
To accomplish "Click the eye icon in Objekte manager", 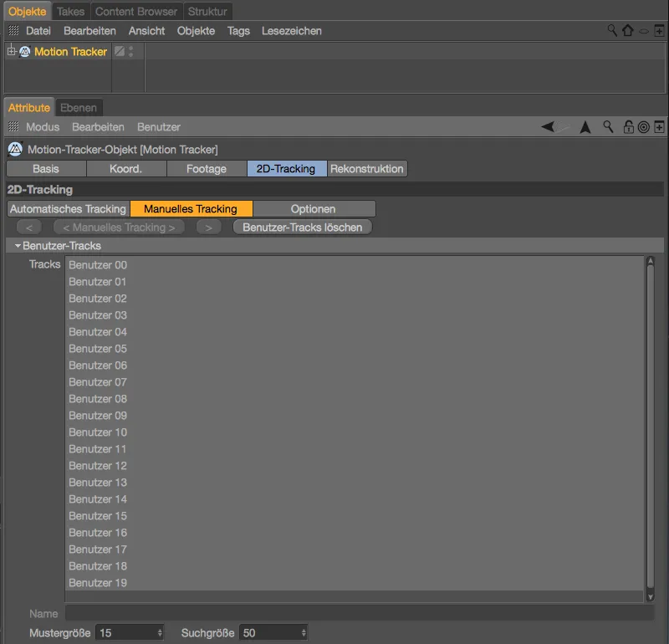I will tap(644, 32).
